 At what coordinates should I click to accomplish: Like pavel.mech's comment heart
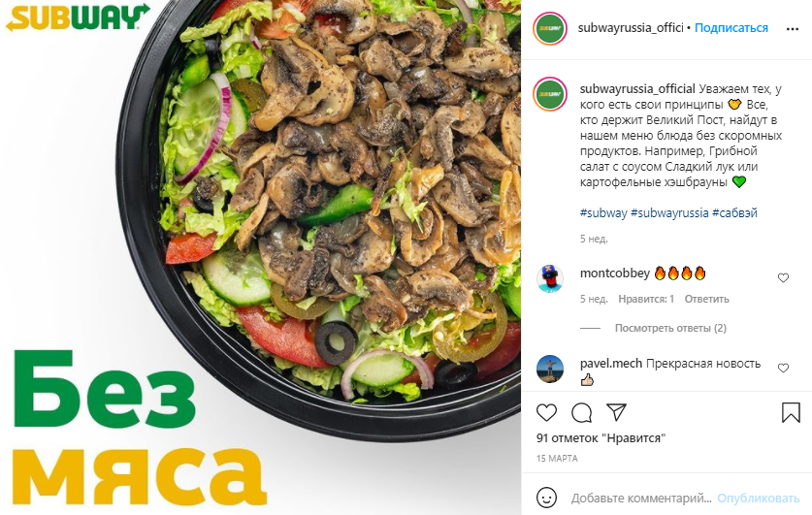click(783, 368)
